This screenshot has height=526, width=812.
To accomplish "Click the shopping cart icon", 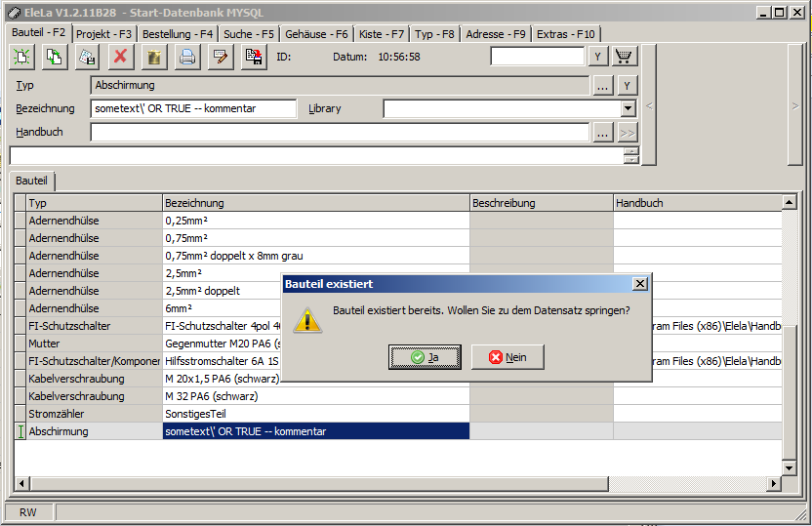I will tap(625, 57).
